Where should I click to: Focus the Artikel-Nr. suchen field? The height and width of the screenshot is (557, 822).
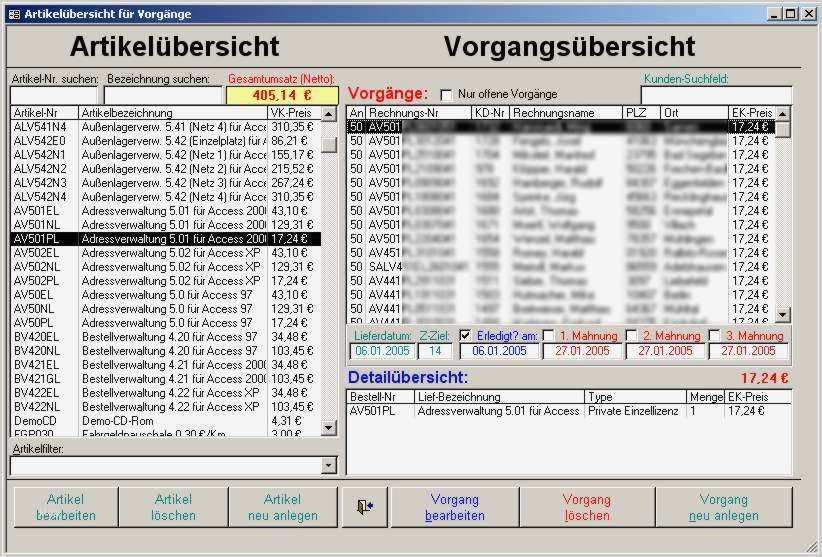pos(54,95)
